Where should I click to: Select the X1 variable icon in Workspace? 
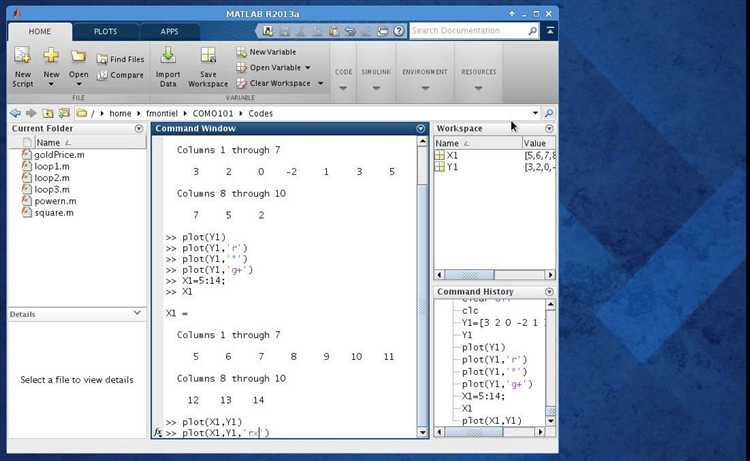pyautogui.click(x=440, y=155)
